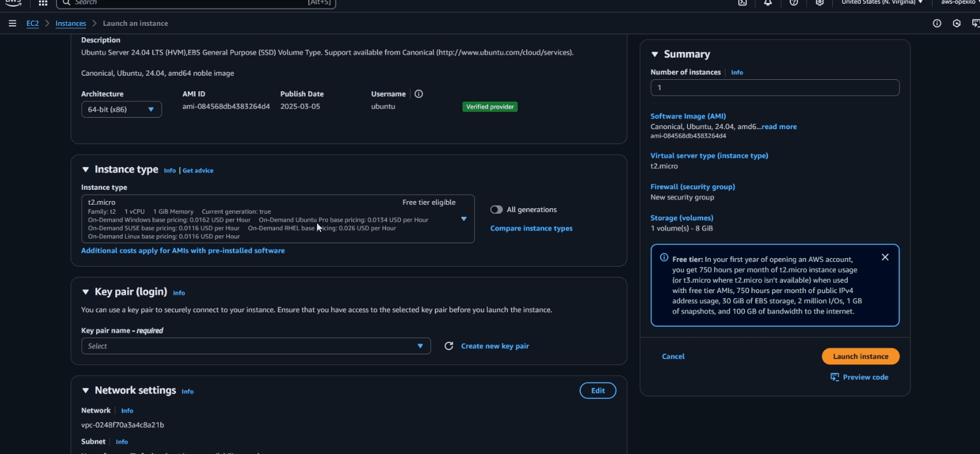The height and width of the screenshot is (454, 980).
Task: Collapse the Network settings section
Action: tap(85, 390)
